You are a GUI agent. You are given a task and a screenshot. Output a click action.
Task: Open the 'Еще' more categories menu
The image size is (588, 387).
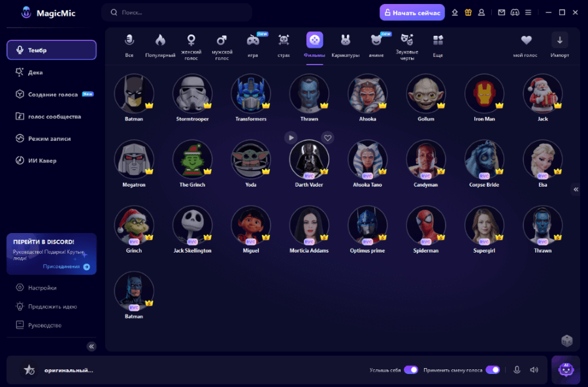coord(438,45)
